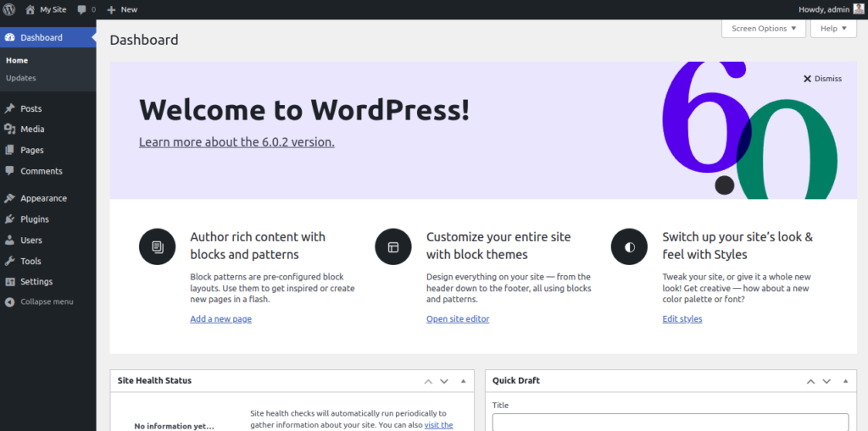
Task: Toggle Site Health Status panel collapse triangle
Action: tap(464, 381)
